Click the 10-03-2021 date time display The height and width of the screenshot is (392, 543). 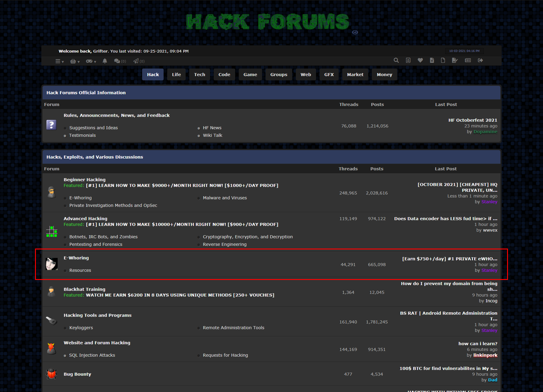464,51
